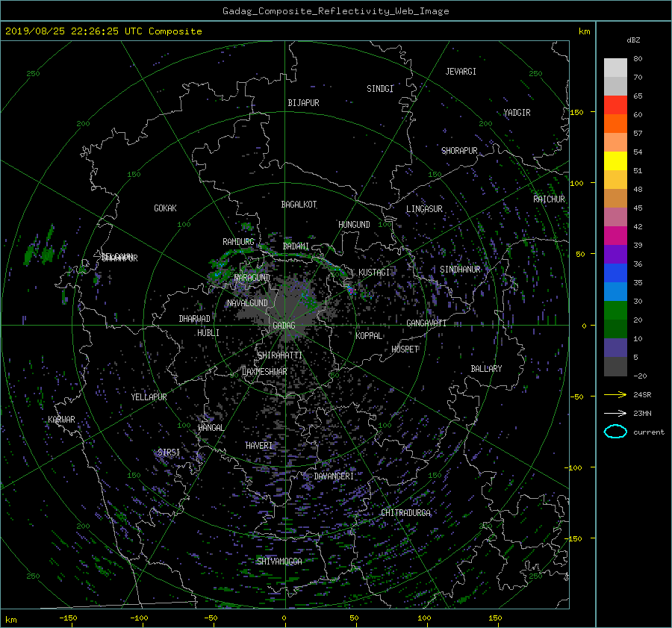Select the magenta 42 dBZ color swatch
This screenshot has width=672, height=628.
pos(615,235)
